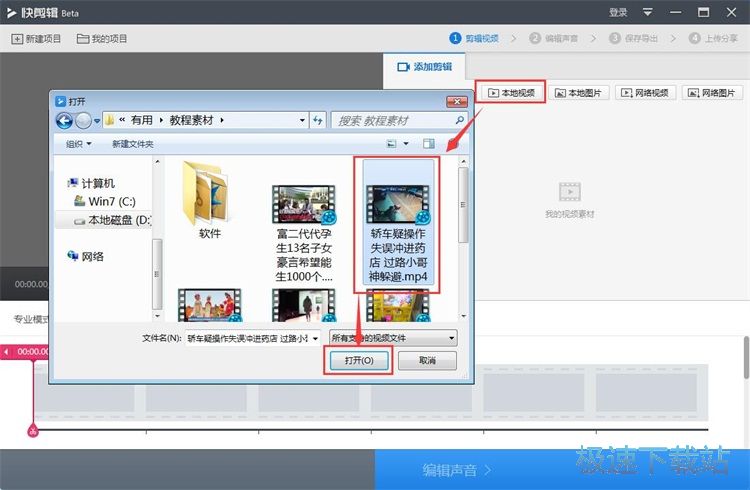Go to step 2 编辑声音
The image size is (750, 490).
(x=553, y=38)
